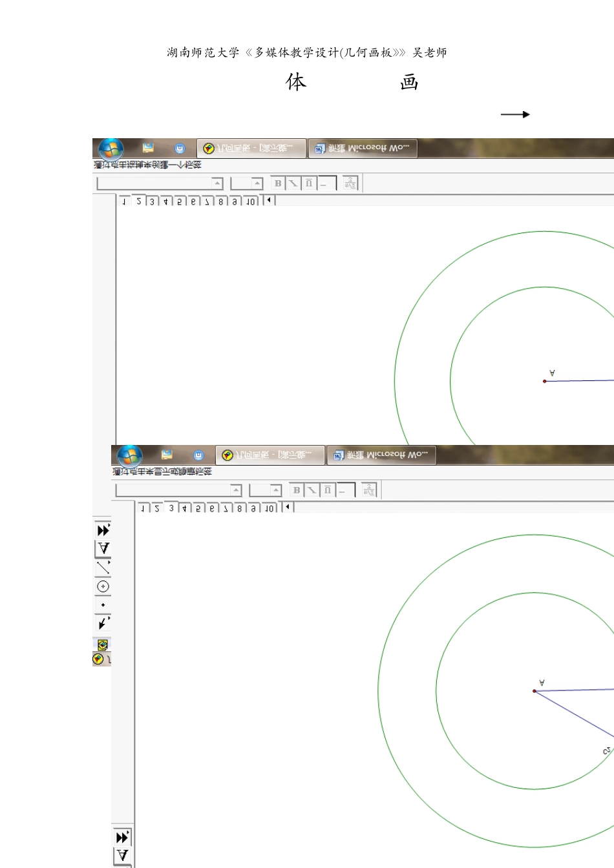Select the Custom Tool double-arrow icon, middle toolbox
Screen dimensions: 614x868
(103, 530)
